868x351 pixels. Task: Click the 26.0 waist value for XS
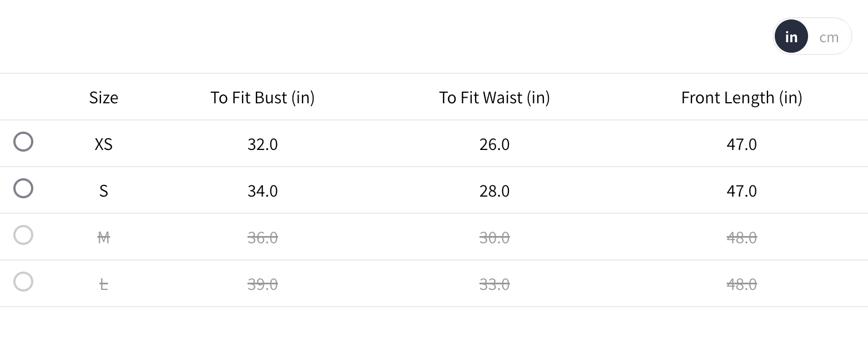494,144
